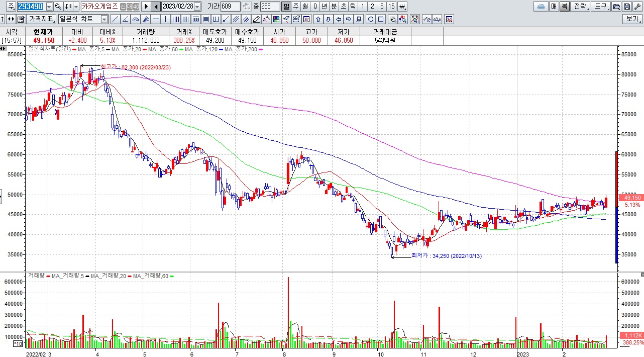Open the color palette grid icon

[276, 19]
